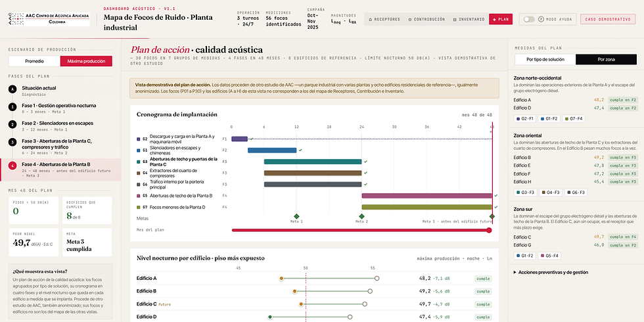Switch measures to Por tipo de solución
The image size is (644, 322).
pyautogui.click(x=545, y=60)
